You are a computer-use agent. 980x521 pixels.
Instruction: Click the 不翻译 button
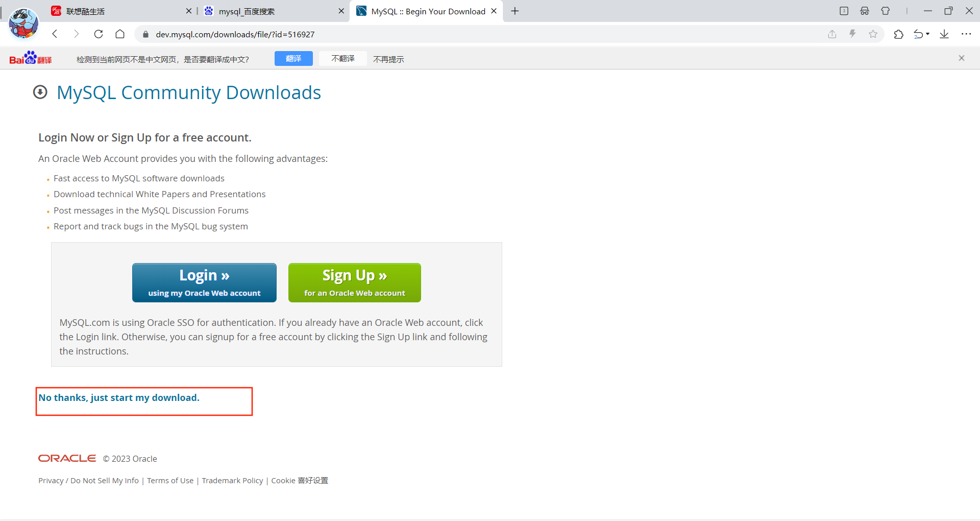point(343,59)
